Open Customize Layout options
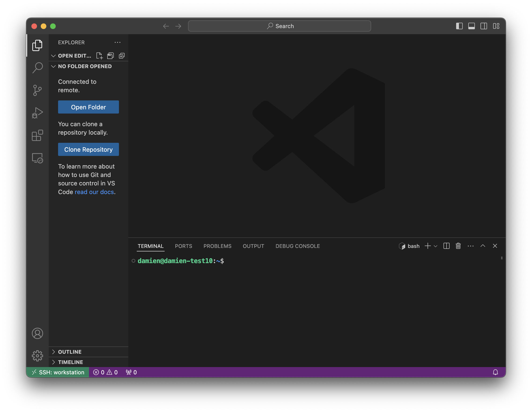Viewport: 532px width, 412px height. [x=496, y=26]
